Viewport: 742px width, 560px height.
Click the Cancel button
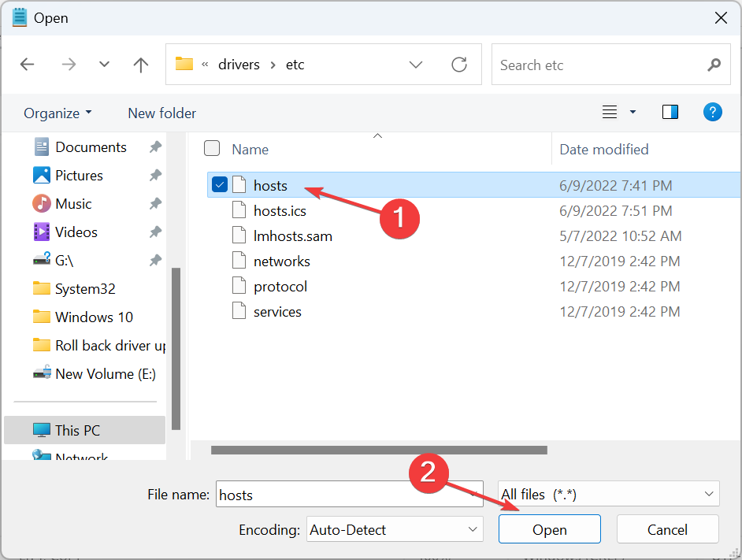pos(667,530)
